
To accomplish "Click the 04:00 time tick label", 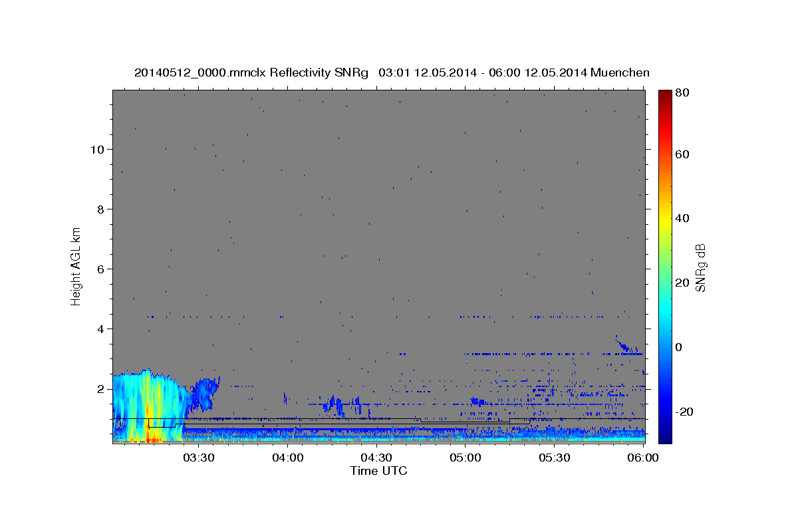I will tap(288, 458).
